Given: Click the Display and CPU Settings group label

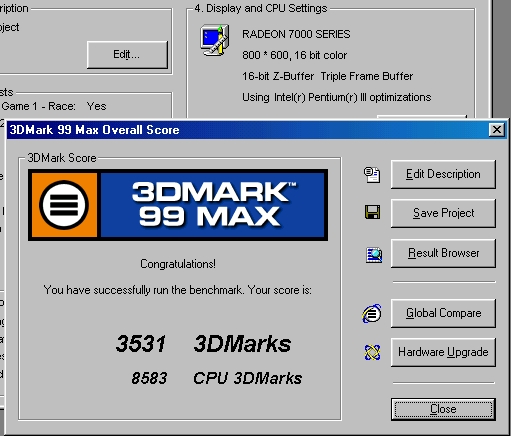Looking at the screenshot, I should click(261, 8).
